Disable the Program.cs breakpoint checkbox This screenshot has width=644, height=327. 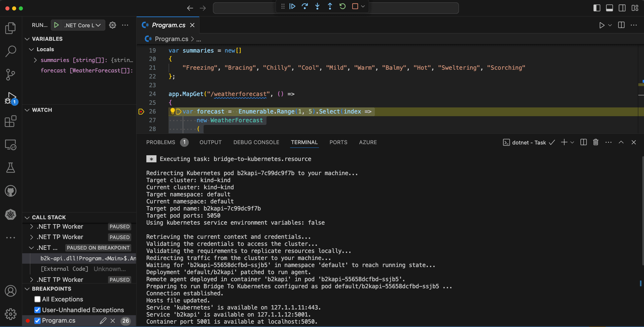coord(37,321)
